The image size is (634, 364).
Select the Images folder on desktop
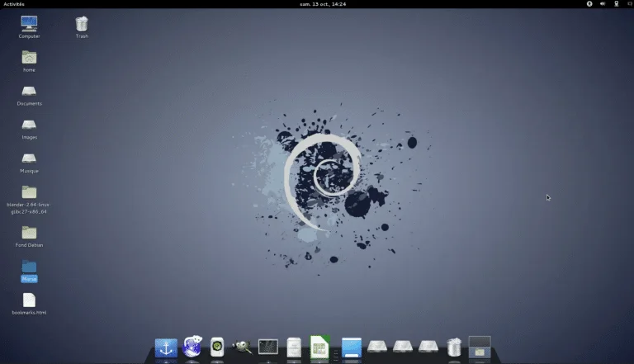tap(29, 125)
